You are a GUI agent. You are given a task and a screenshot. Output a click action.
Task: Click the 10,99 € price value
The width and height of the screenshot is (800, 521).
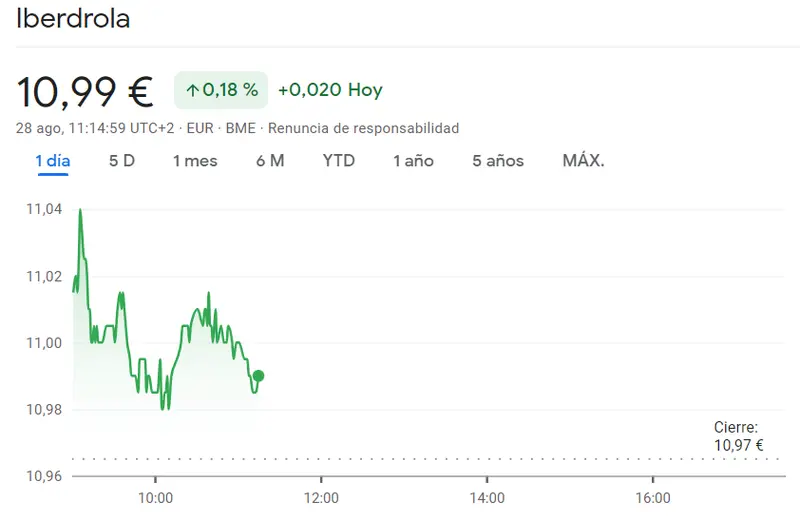(85, 92)
